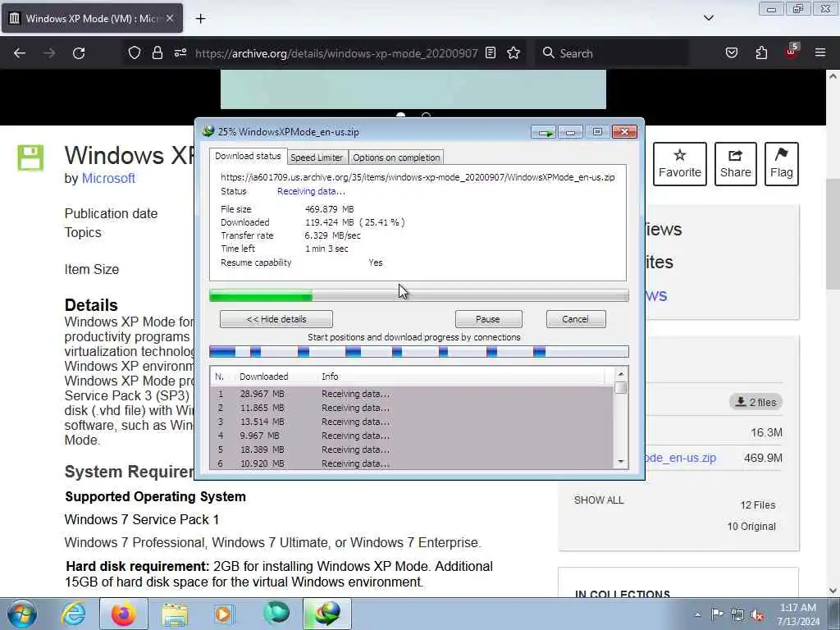Open the browser extensions puzzle icon
This screenshot has width=840, height=630.
[x=761, y=52]
